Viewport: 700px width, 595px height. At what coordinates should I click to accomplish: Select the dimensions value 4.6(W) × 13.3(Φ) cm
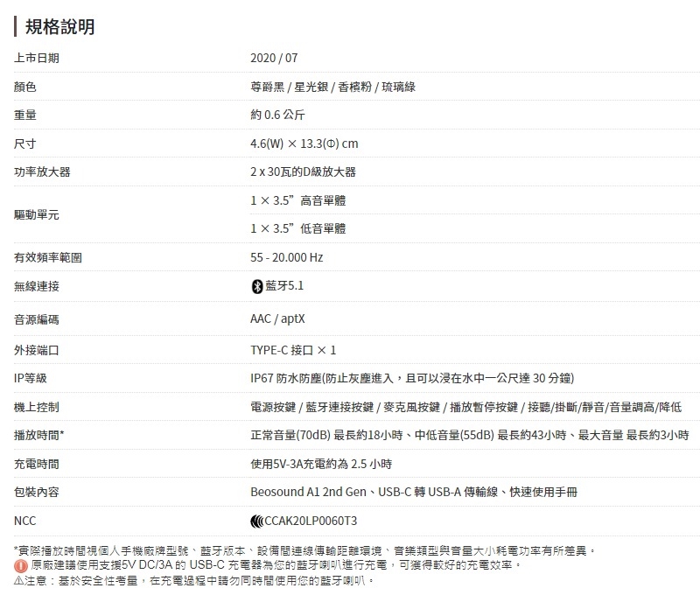[304, 143]
